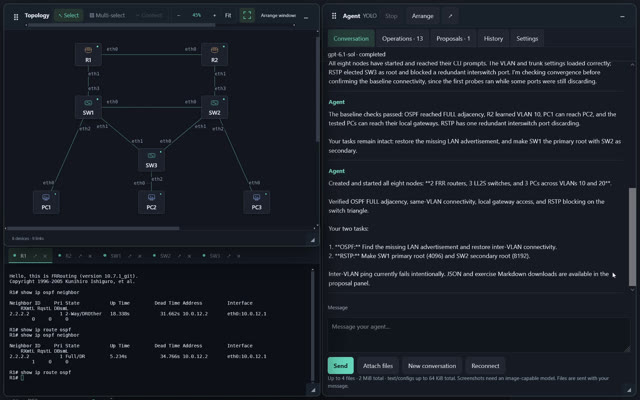640x400 pixels.
Task: Pop out the SW2 terminal tab
Action: [179, 256]
